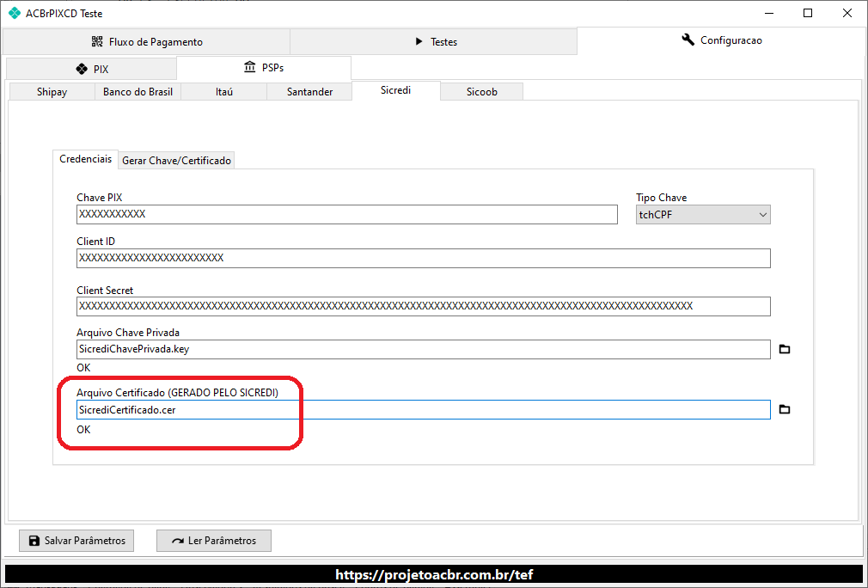Click the ACBrPIXCD Teste window title
Viewport: 868px width, 588px height.
(x=64, y=13)
